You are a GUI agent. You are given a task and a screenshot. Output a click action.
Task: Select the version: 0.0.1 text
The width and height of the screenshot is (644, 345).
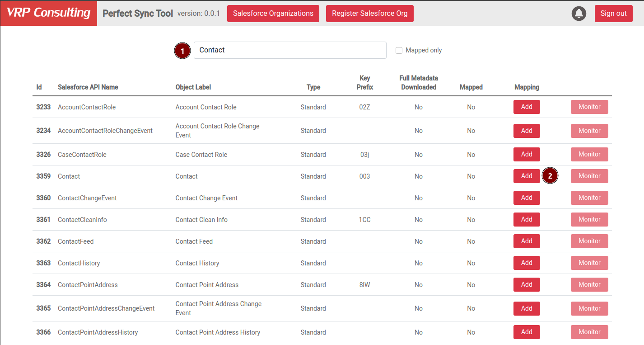tap(199, 14)
